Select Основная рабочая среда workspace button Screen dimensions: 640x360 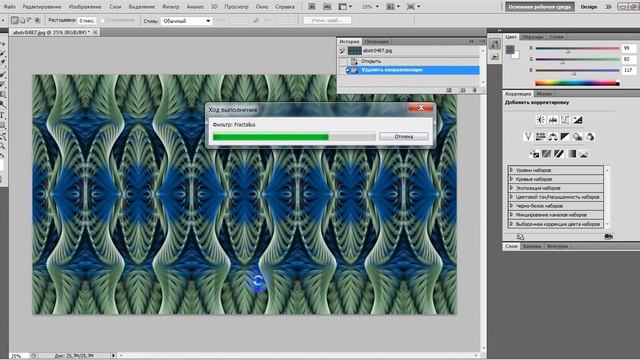[x=540, y=7]
